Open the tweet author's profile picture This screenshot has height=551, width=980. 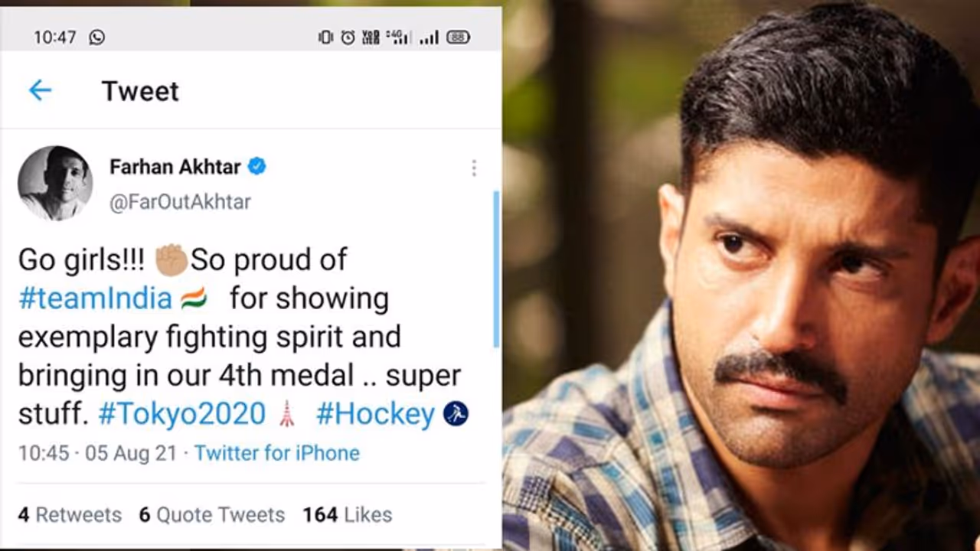(x=55, y=183)
